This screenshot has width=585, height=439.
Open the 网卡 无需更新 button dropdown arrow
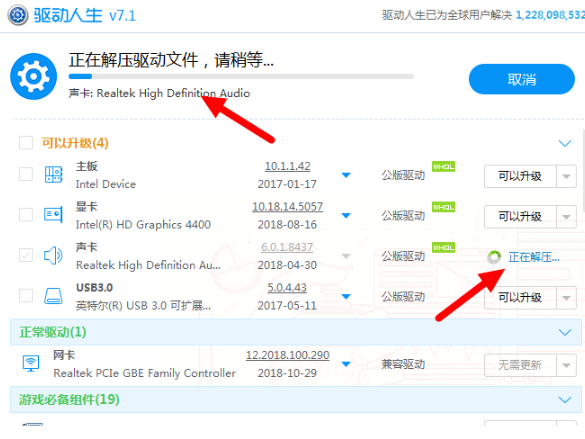coord(566,365)
